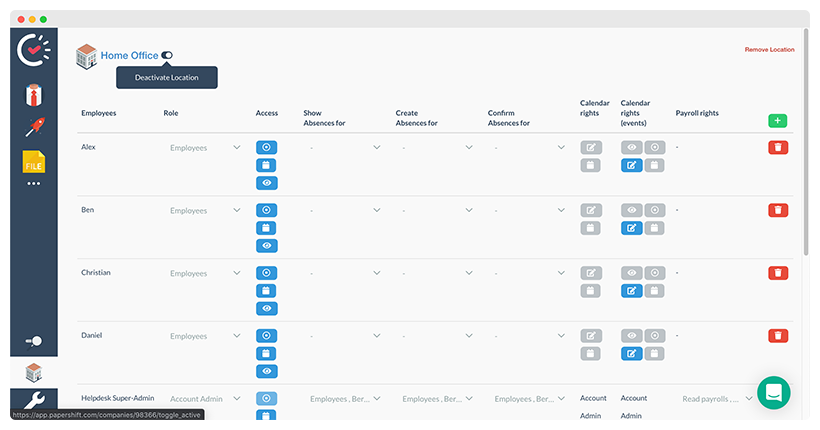Toggle Ben's eye visibility access button
The width and height of the screenshot is (820, 430).
pyautogui.click(x=267, y=246)
